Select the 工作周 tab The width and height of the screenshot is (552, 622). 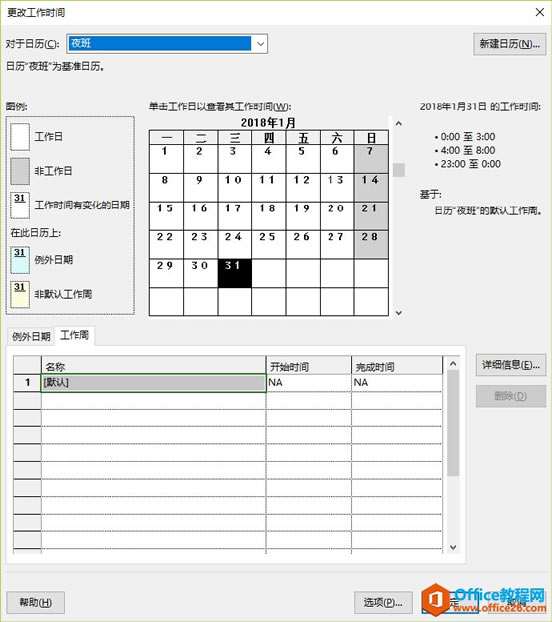pos(74,336)
